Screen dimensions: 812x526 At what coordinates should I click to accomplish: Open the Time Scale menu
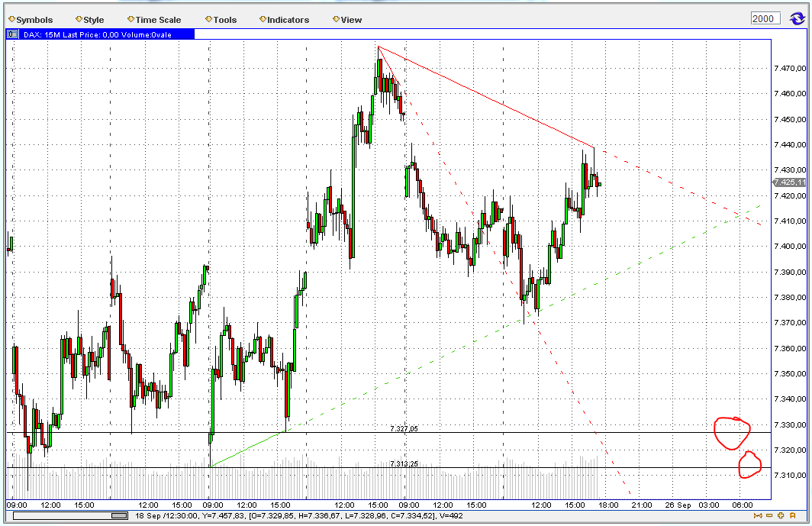click(154, 20)
